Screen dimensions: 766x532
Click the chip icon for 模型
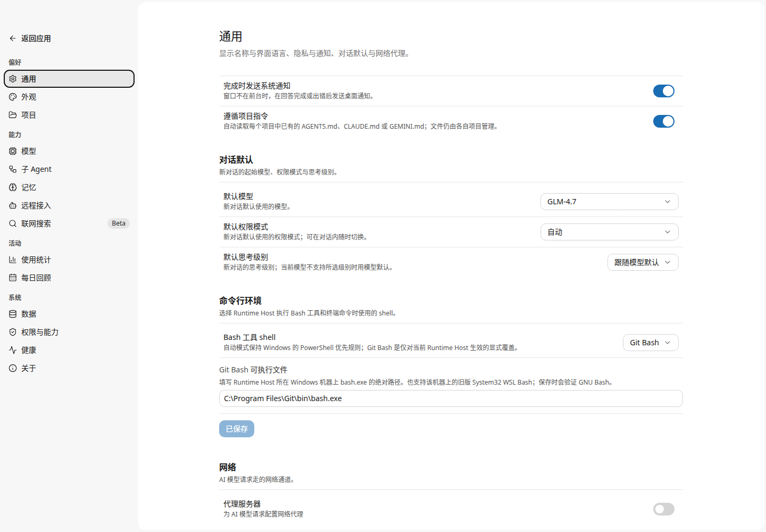(x=13, y=151)
